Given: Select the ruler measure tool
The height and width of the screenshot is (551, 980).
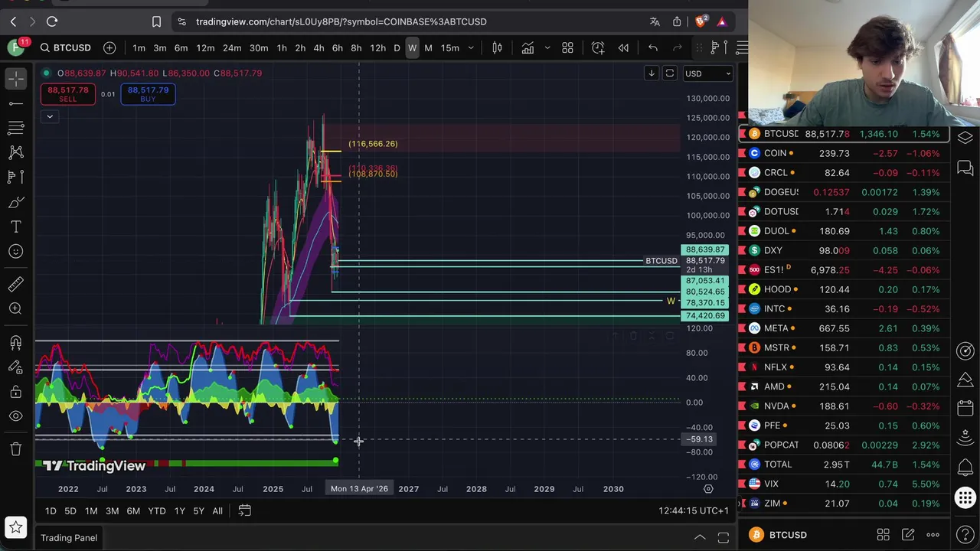Looking at the screenshot, I should pyautogui.click(x=16, y=284).
